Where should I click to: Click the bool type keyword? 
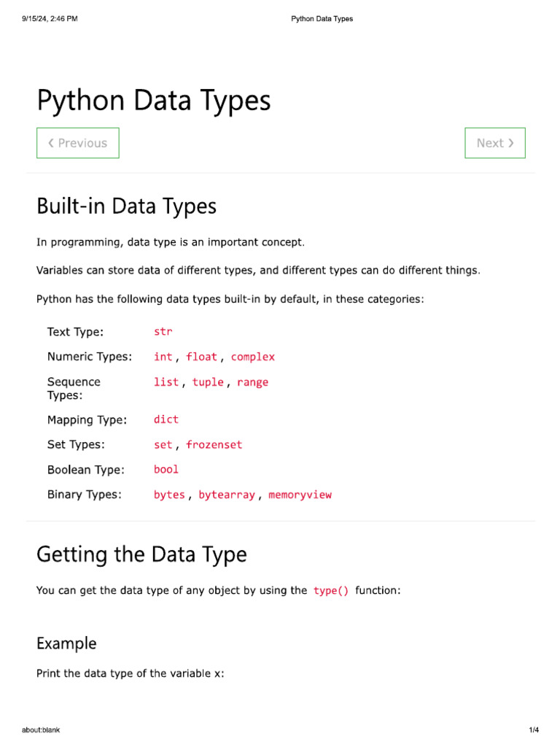point(166,469)
